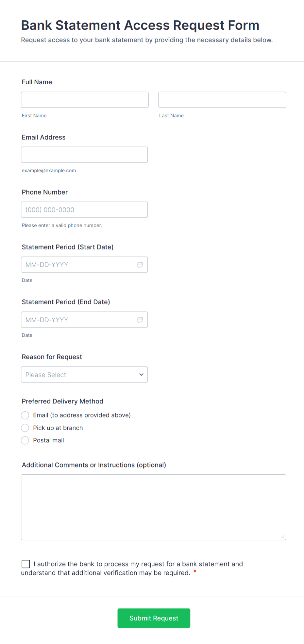Click the chevron on the Reason dropdown
This screenshot has width=304, height=644.
(141, 374)
